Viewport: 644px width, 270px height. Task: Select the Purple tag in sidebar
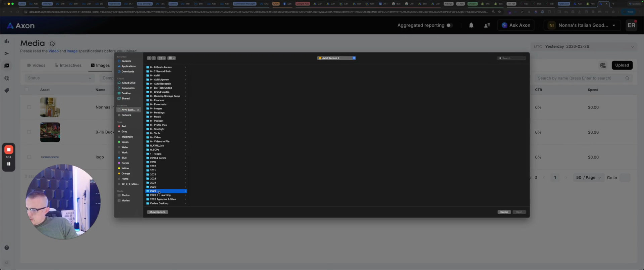(125, 163)
